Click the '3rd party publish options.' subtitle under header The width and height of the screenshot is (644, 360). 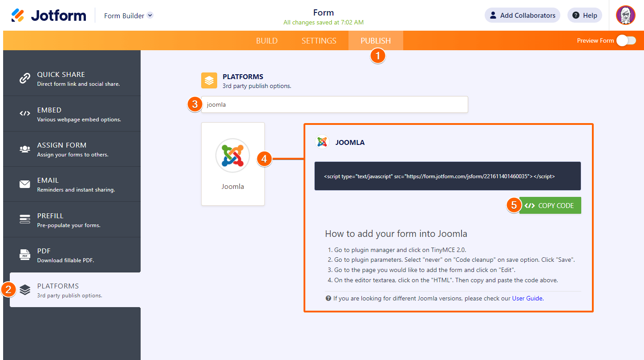point(257,86)
